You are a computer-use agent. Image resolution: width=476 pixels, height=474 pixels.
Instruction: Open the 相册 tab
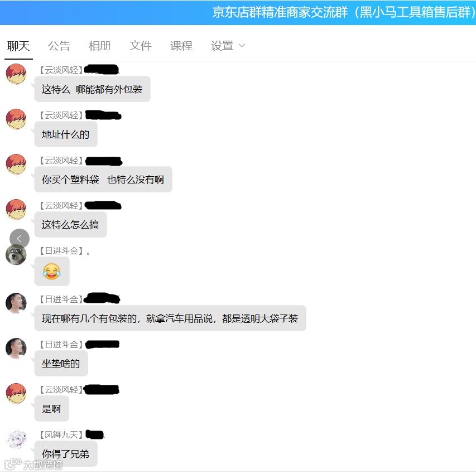click(99, 46)
